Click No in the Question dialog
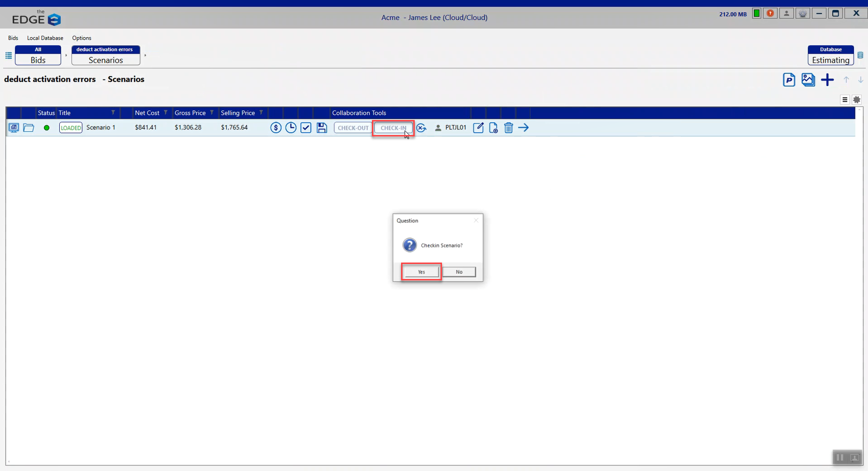The width and height of the screenshot is (868, 471). coord(459,272)
